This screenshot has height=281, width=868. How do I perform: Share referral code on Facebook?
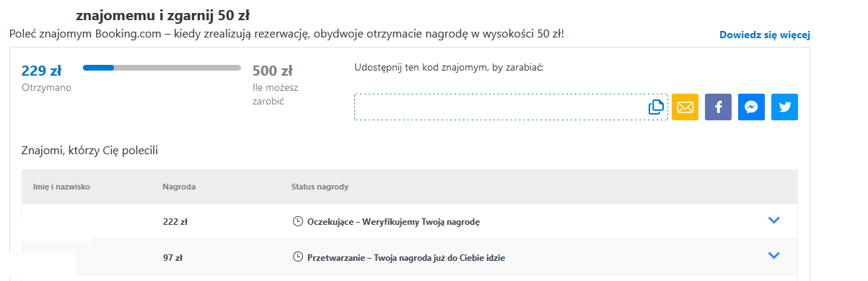(718, 107)
